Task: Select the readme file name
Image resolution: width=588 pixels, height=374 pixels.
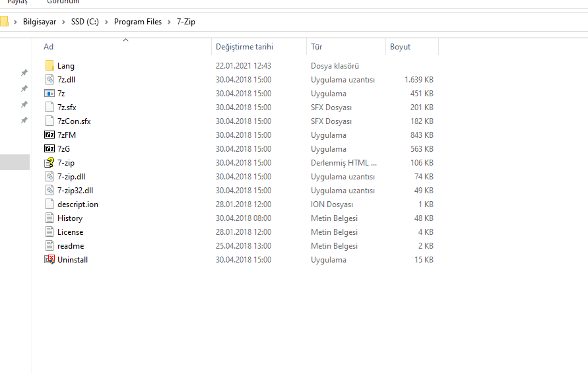Action: [x=71, y=246]
